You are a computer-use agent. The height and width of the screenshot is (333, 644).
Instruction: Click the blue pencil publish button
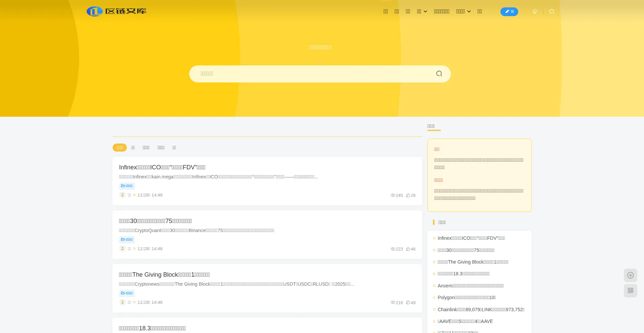point(509,12)
